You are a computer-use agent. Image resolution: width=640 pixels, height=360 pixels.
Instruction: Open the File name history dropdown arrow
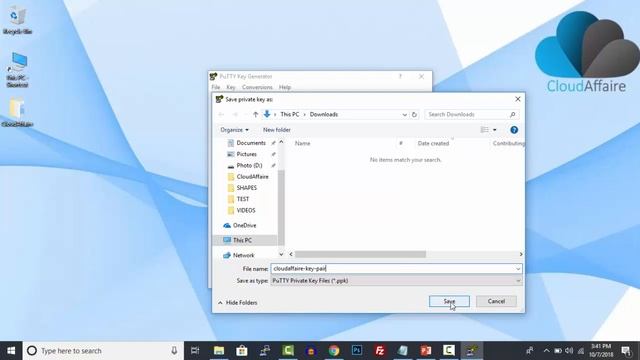518,269
